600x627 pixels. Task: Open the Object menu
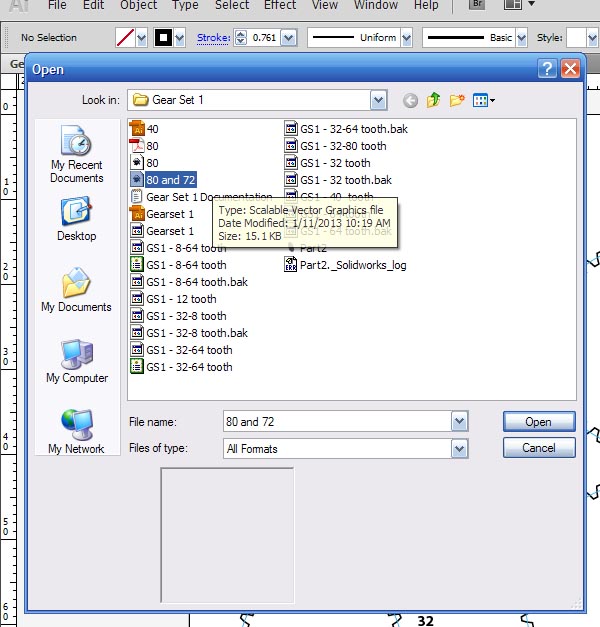138,5
